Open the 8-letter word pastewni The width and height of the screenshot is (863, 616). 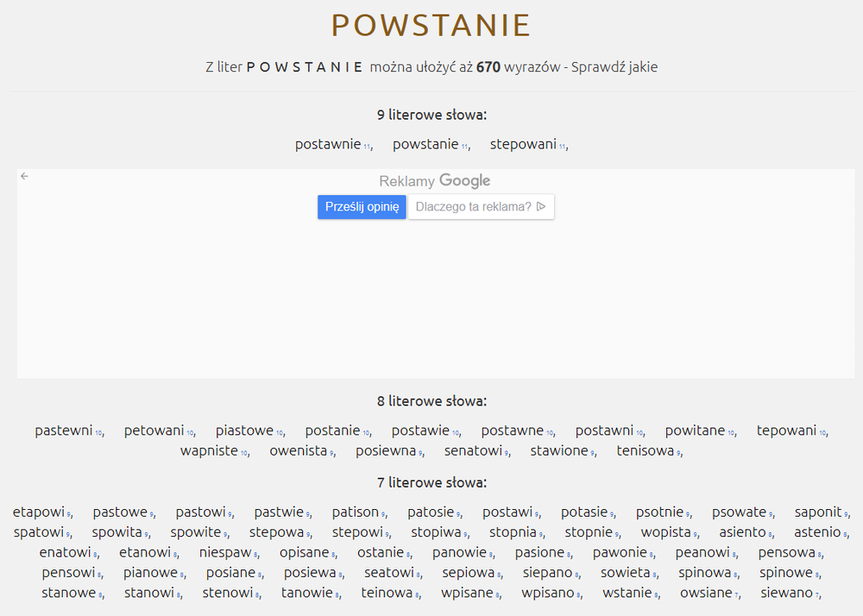pos(64,431)
